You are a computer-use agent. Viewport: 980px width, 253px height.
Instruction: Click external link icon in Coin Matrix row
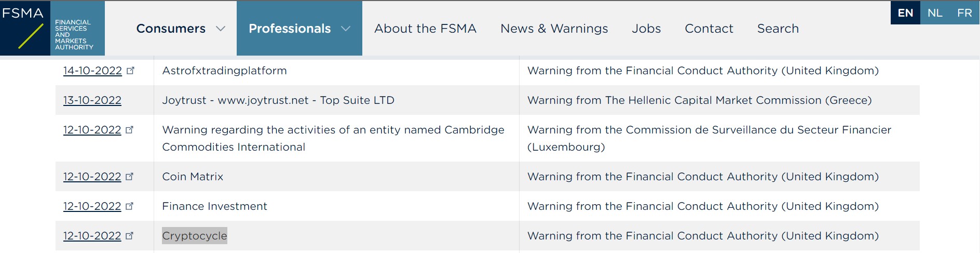(x=130, y=177)
